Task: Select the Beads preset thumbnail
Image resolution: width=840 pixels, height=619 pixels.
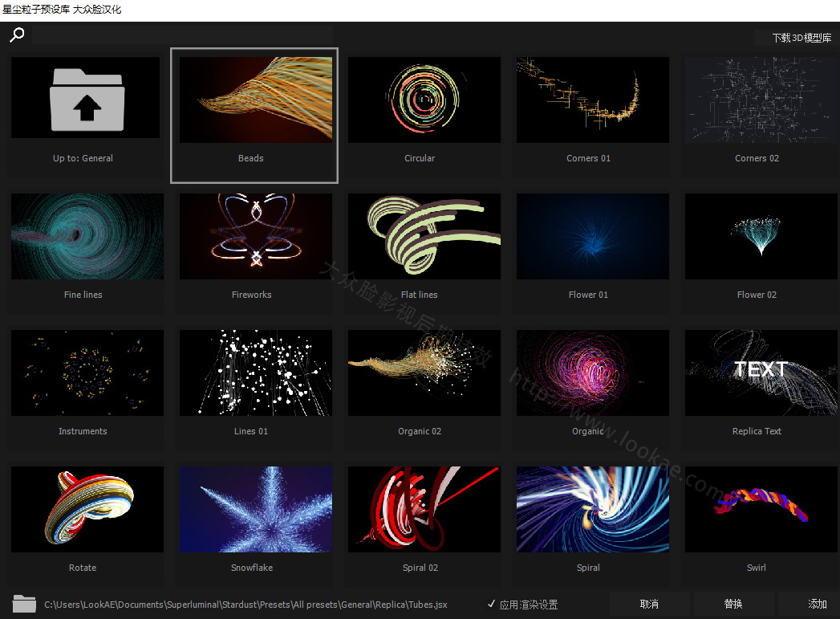Action: click(255, 100)
